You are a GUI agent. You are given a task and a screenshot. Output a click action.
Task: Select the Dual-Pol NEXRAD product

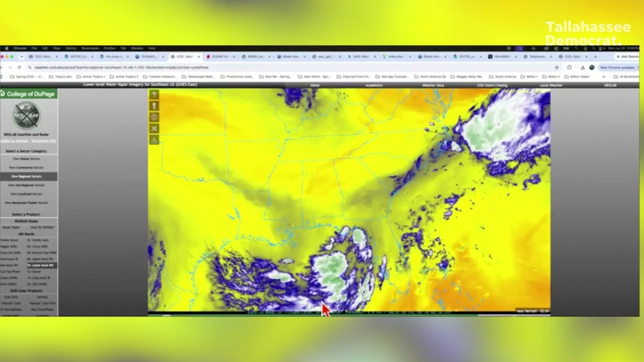pyautogui.click(x=42, y=227)
